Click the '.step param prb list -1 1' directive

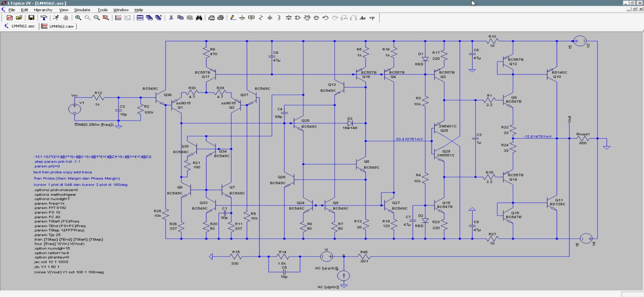coord(57,161)
